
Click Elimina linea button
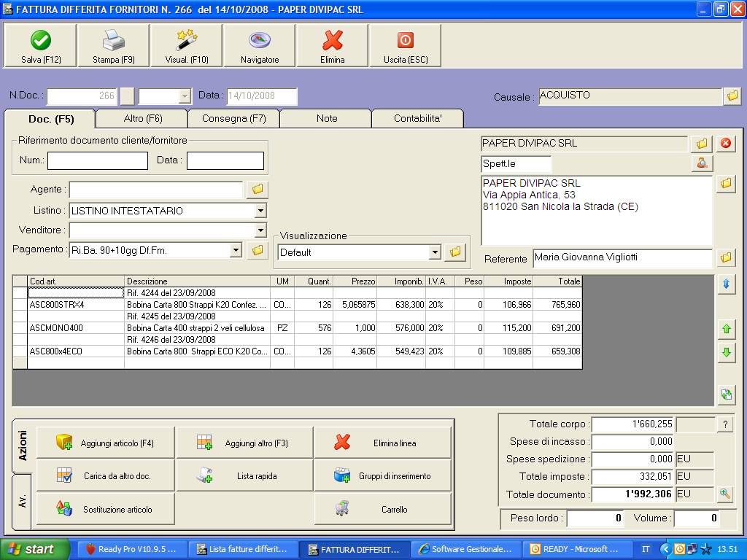tap(382, 443)
